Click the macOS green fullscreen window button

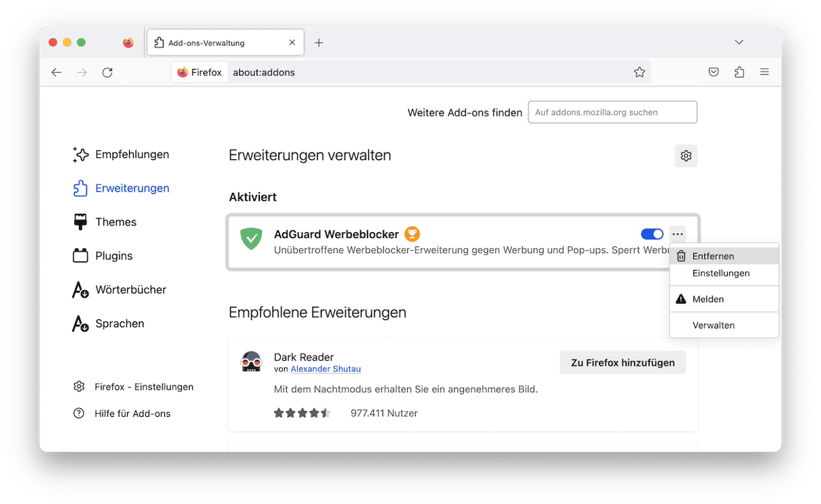[x=81, y=43]
